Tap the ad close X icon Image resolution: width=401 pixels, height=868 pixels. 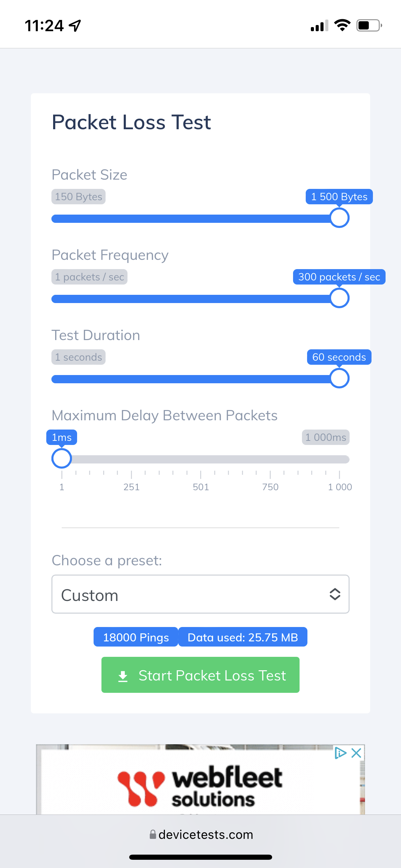point(356,753)
